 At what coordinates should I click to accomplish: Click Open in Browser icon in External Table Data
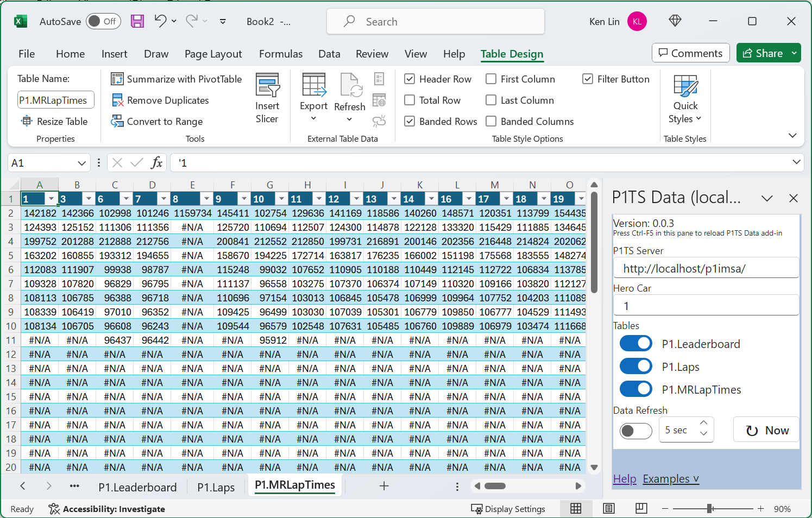(379, 100)
